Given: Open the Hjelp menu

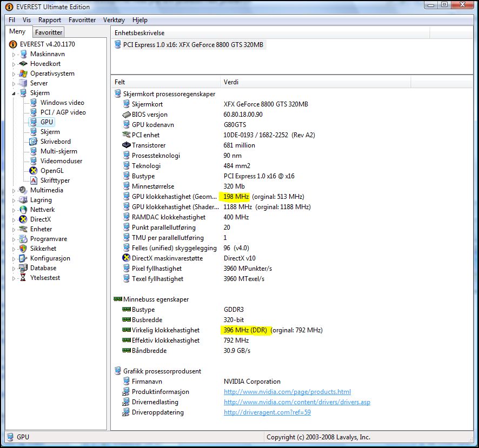Looking at the screenshot, I should [140, 20].
